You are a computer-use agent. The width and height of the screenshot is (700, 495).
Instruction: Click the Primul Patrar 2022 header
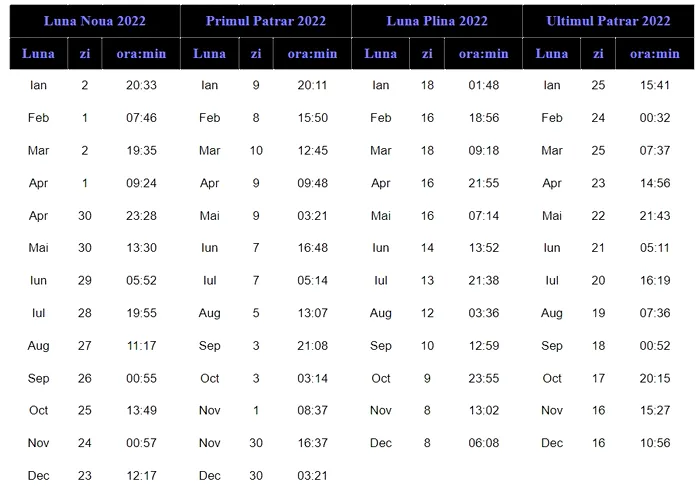click(266, 21)
